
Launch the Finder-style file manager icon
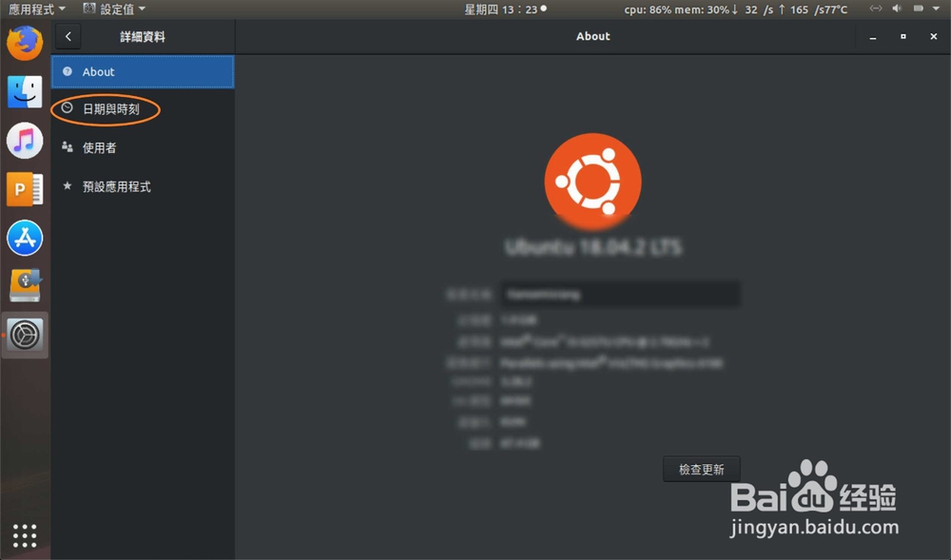point(25,91)
